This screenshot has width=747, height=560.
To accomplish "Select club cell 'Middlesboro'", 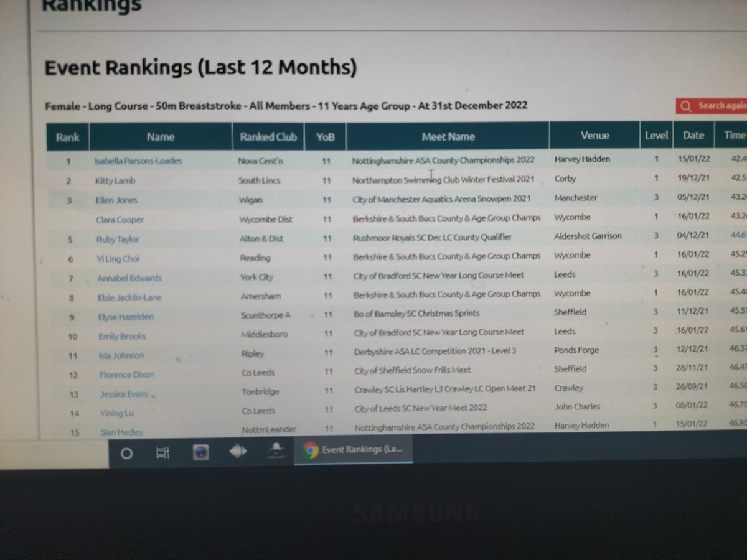I will [x=265, y=335].
